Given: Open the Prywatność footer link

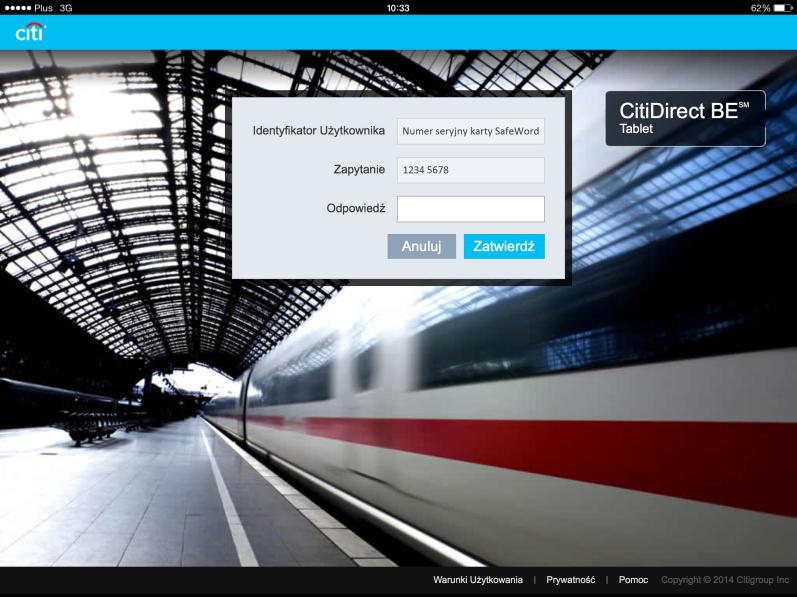Looking at the screenshot, I should [570, 580].
